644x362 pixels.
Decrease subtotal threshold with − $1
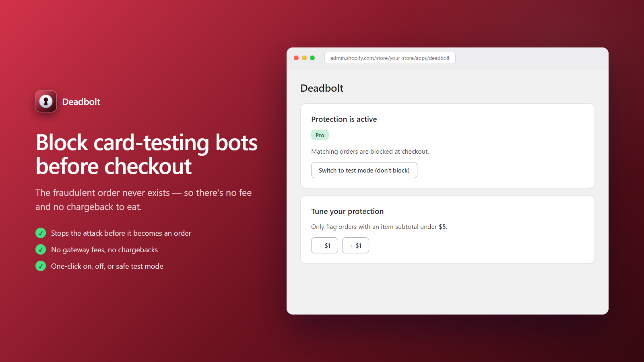click(x=324, y=245)
